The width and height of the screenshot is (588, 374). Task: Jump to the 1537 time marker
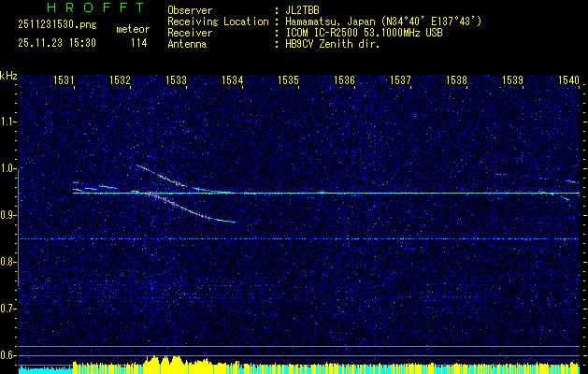coord(400,81)
